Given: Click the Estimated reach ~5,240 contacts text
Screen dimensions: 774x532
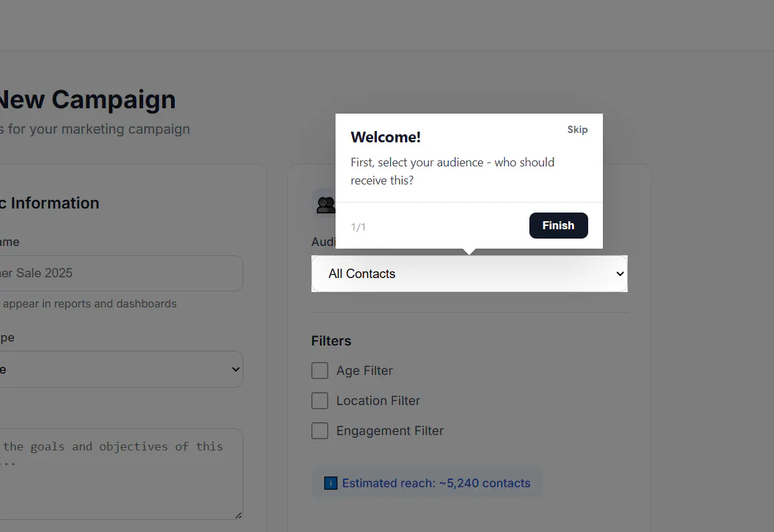Looking at the screenshot, I should coord(436,483).
